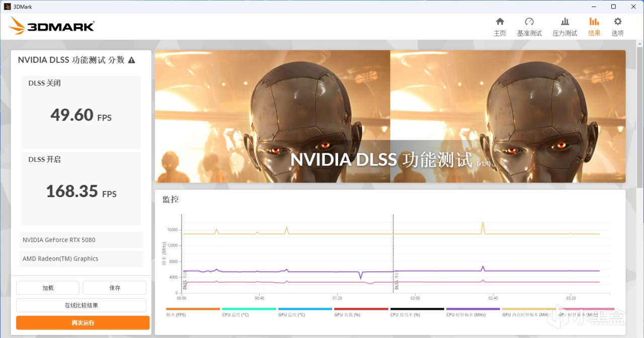
Task: Click the DLSS 开启 dashed marker in chart
Action: tap(393, 254)
